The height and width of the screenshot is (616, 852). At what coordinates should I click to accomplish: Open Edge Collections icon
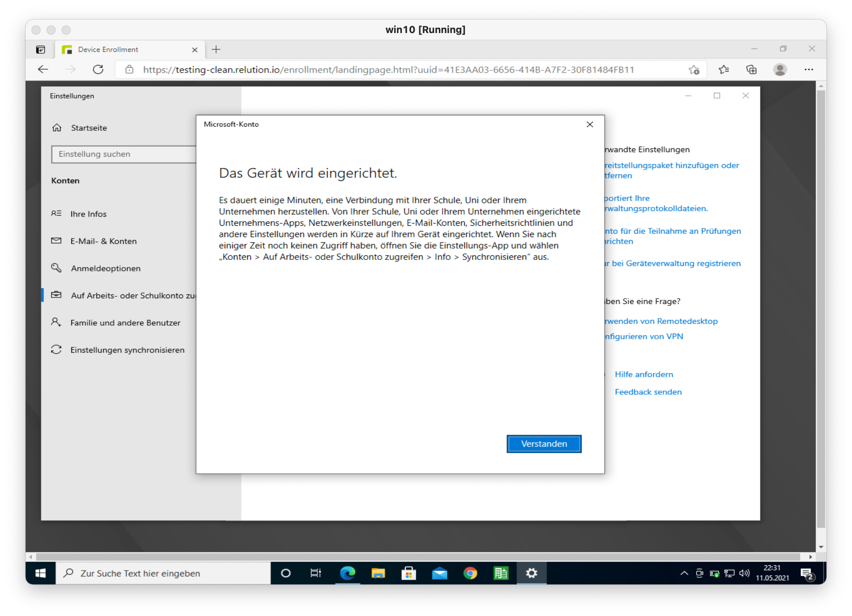751,69
